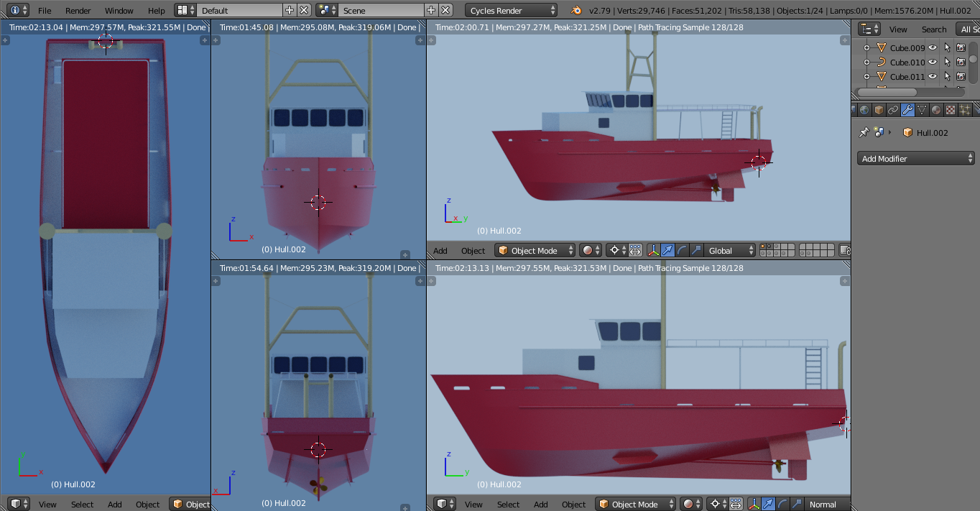Select Cube.011 in the outliner
This screenshot has width=980, height=511.
click(x=907, y=76)
